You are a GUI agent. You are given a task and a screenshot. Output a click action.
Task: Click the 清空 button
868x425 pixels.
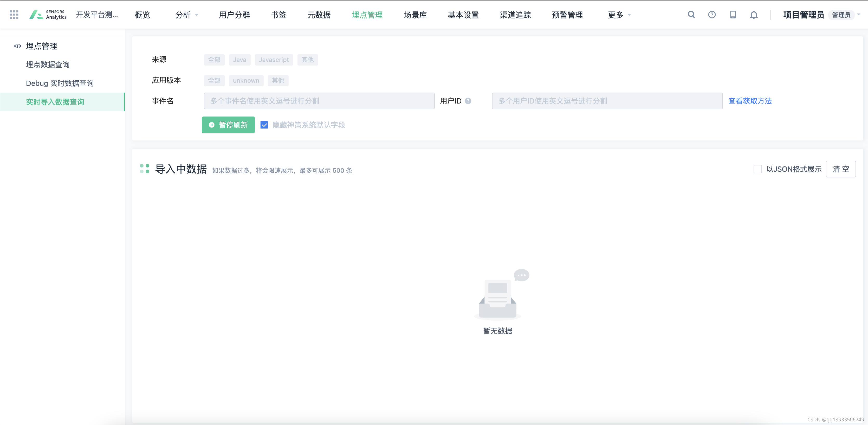pyautogui.click(x=840, y=169)
